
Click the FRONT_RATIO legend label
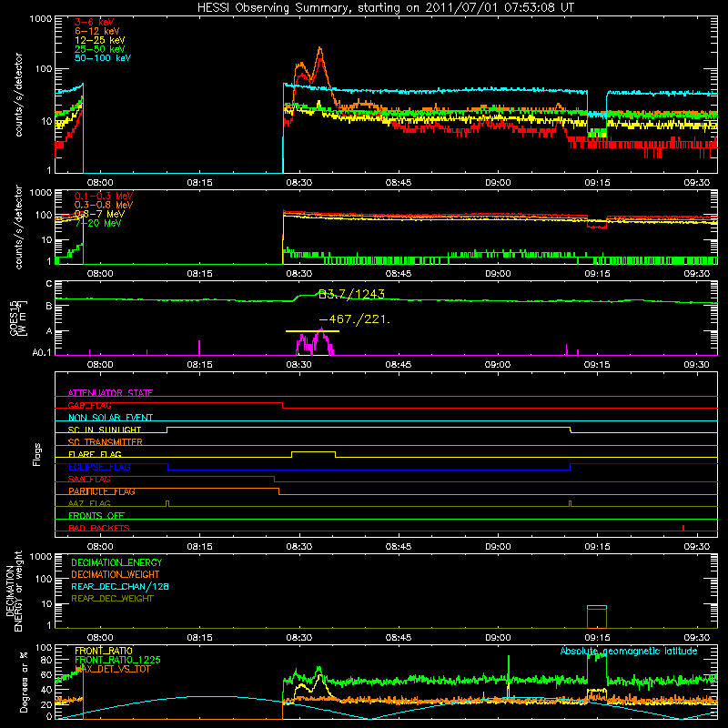coord(104,651)
